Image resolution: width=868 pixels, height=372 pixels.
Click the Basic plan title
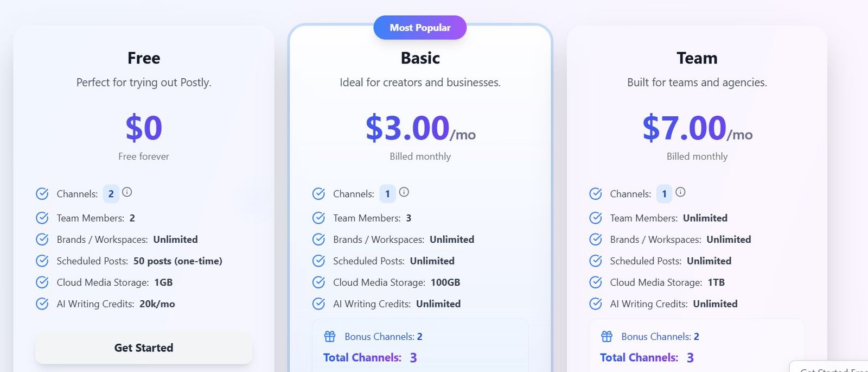(420, 58)
